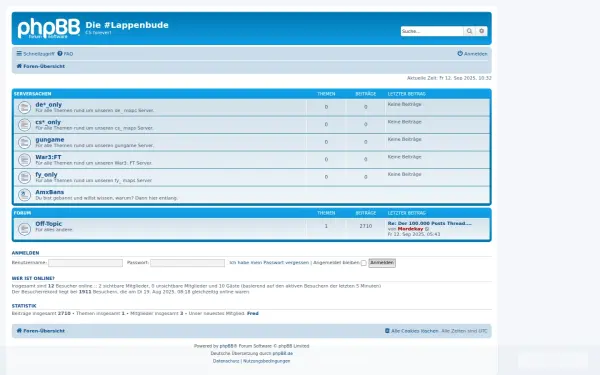Open Mordekay's user profile
Screen dimensions: 600x375
[410, 229]
